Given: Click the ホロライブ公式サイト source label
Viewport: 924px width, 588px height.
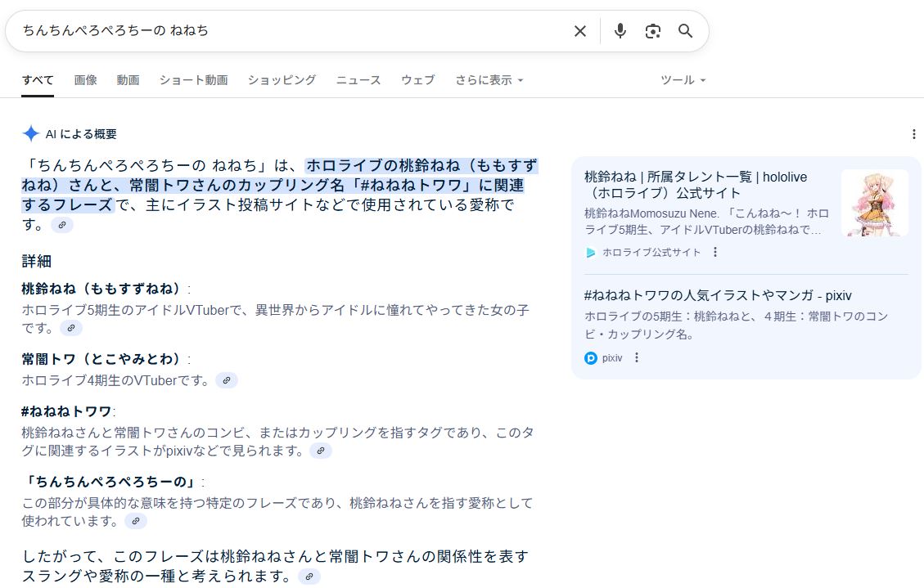Looking at the screenshot, I should (651, 253).
